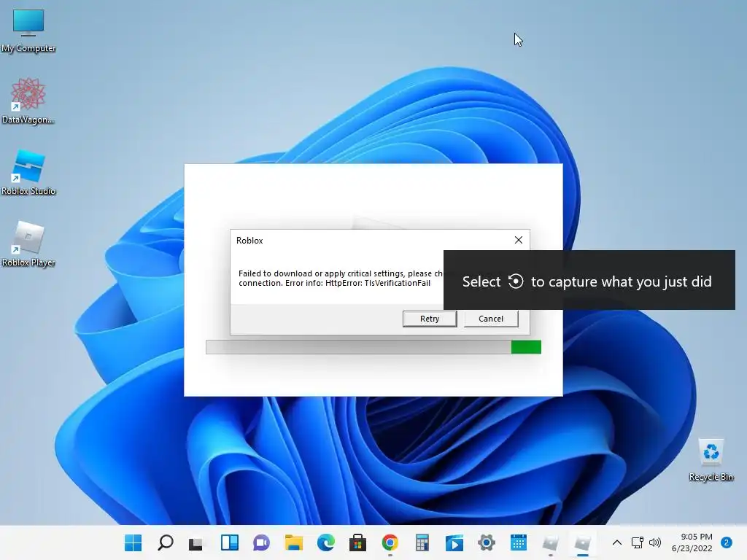This screenshot has width=747, height=560.
Task: Click the Roblox installer progress bar
Action: tap(373, 347)
